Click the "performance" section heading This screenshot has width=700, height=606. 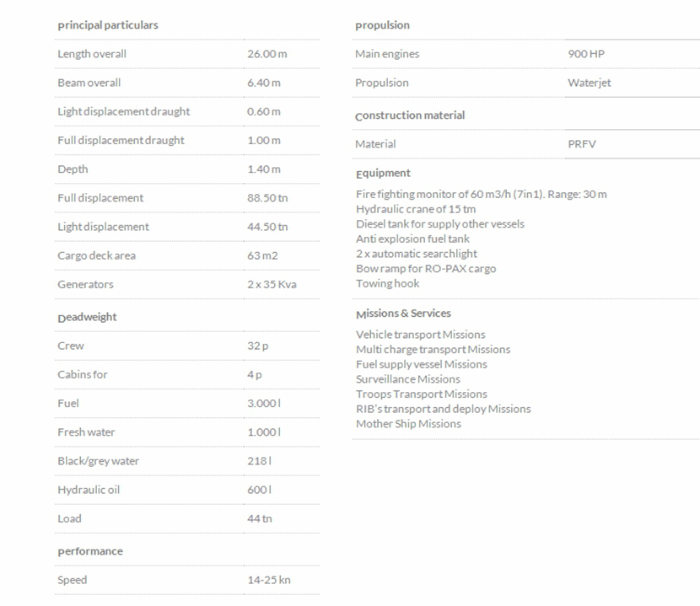click(x=90, y=551)
